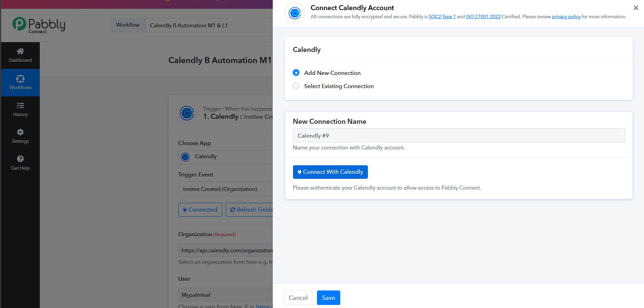Click the New Connection Name input field
This screenshot has height=308, width=644.
tap(459, 136)
